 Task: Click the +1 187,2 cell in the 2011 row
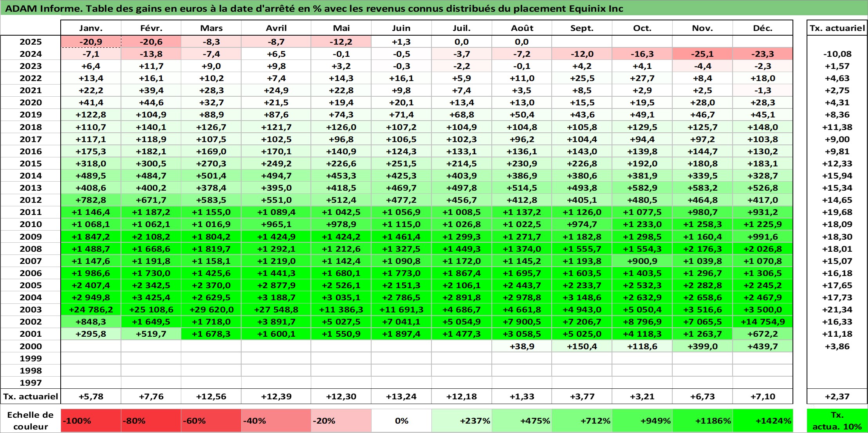[151, 212]
